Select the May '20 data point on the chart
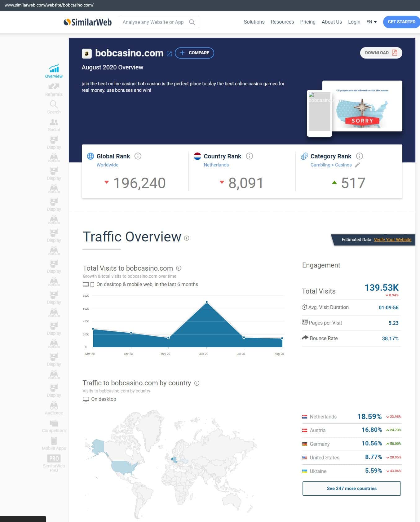 [x=168, y=338]
